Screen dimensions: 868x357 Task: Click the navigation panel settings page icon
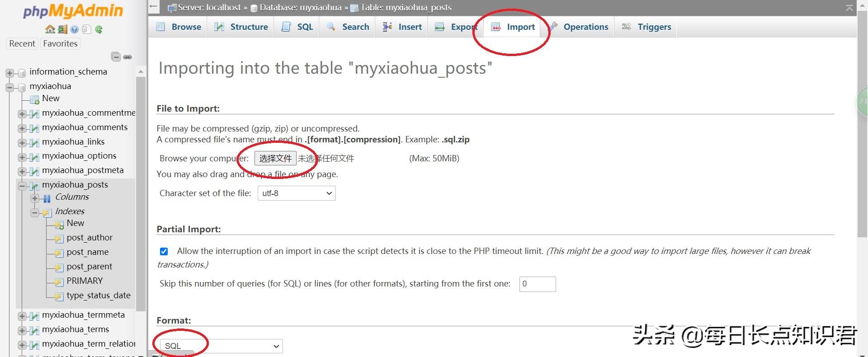coord(87,29)
